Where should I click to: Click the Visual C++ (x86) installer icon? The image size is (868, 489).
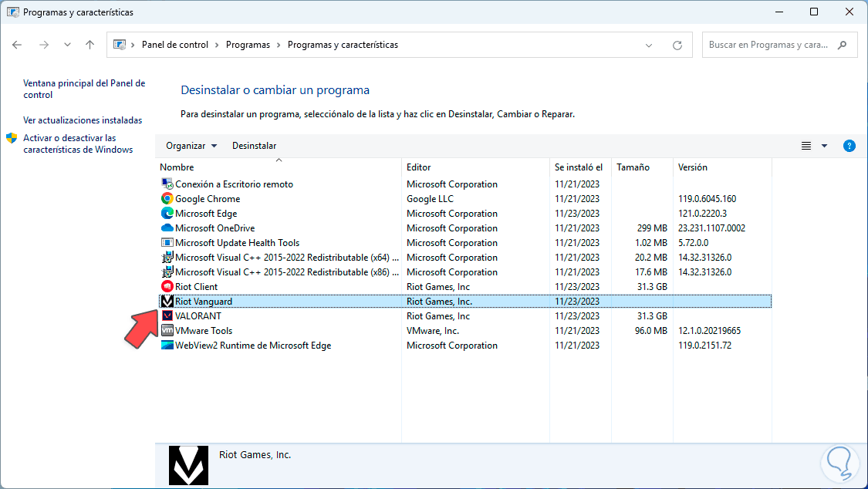(167, 271)
